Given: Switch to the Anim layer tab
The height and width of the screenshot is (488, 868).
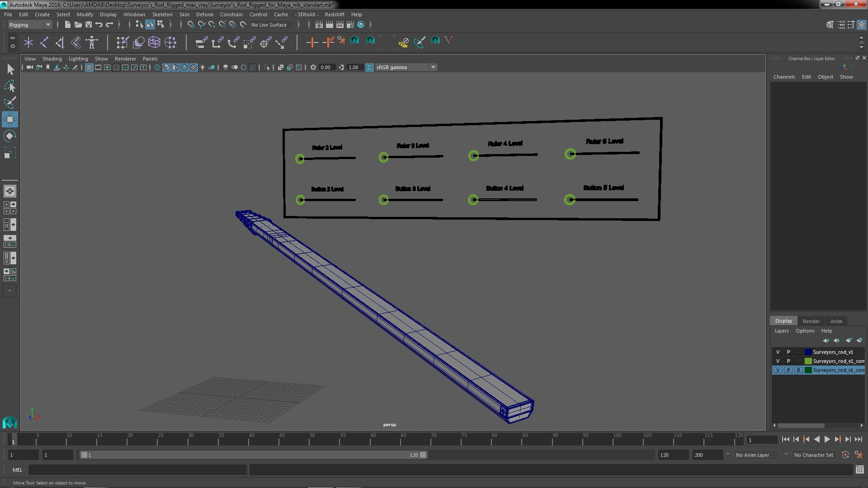Looking at the screenshot, I should tap(836, 321).
